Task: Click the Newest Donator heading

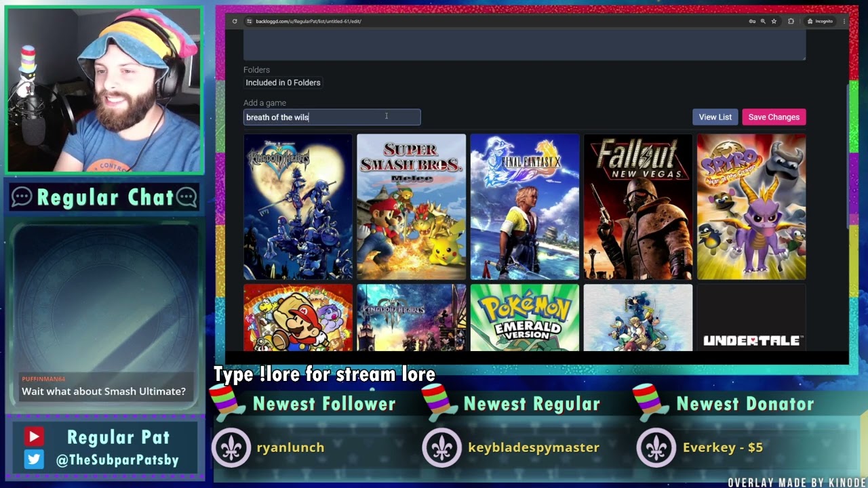Action: pos(745,404)
